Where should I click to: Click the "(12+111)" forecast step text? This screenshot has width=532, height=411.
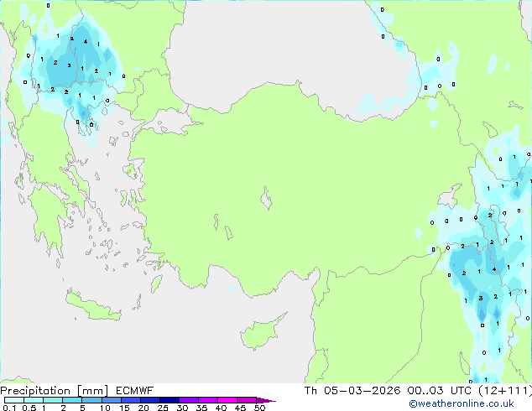click(x=505, y=391)
